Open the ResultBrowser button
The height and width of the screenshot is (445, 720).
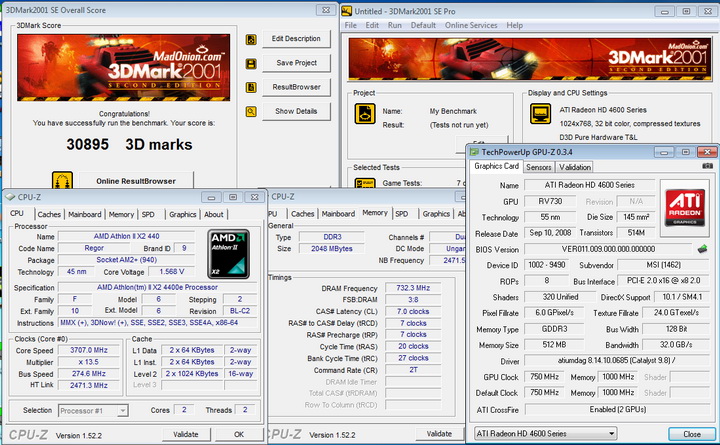click(x=296, y=87)
